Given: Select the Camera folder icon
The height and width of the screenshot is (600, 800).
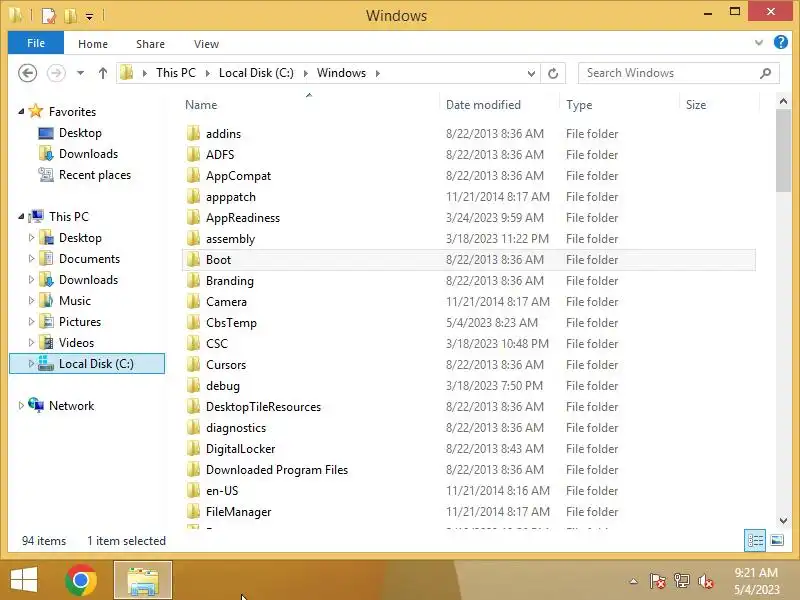Looking at the screenshot, I should coord(193,301).
